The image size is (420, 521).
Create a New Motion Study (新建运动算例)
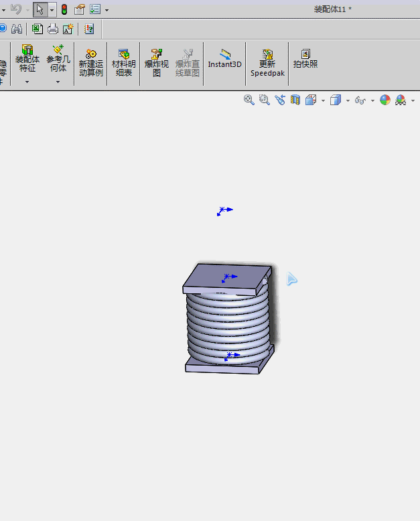pyautogui.click(x=90, y=63)
